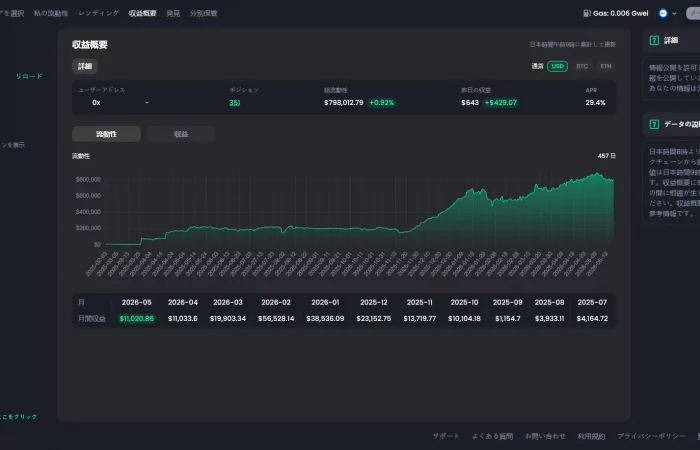Viewport: 700px width, 450px height.
Task: Click the 通貨 label beside USD
Action: 538,66
